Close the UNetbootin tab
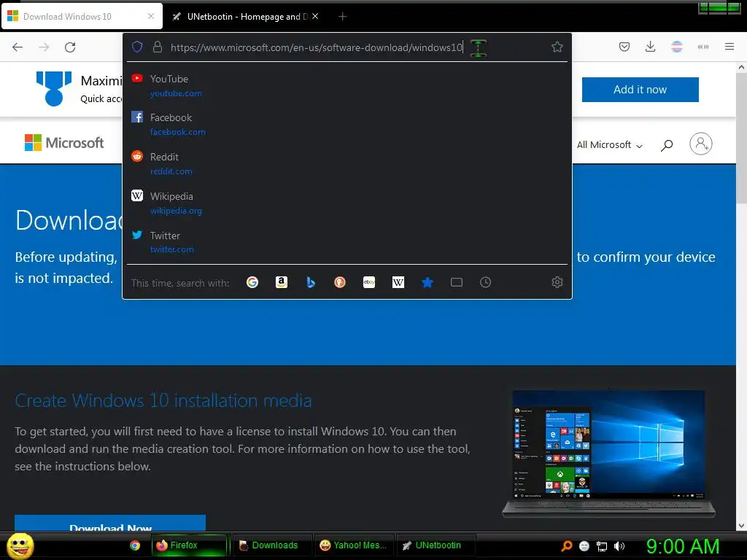This screenshot has height=560, width=747. [x=315, y=16]
